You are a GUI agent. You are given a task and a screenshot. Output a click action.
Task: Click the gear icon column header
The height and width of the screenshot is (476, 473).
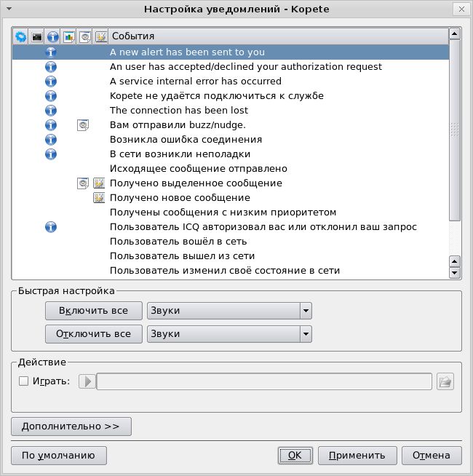click(x=20, y=36)
